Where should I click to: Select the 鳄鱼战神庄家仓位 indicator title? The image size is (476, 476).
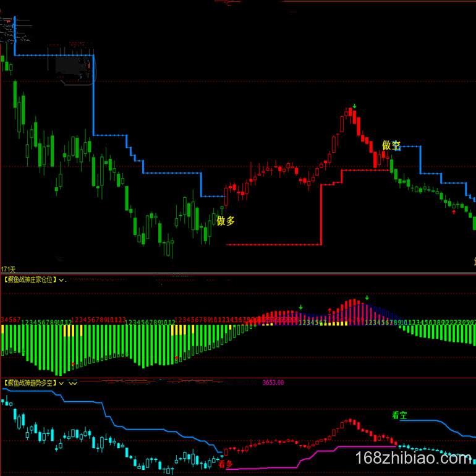(30, 280)
